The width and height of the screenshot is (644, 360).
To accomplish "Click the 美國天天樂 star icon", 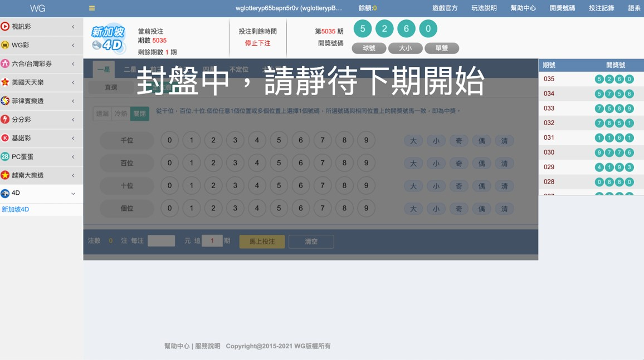I will click(5, 82).
